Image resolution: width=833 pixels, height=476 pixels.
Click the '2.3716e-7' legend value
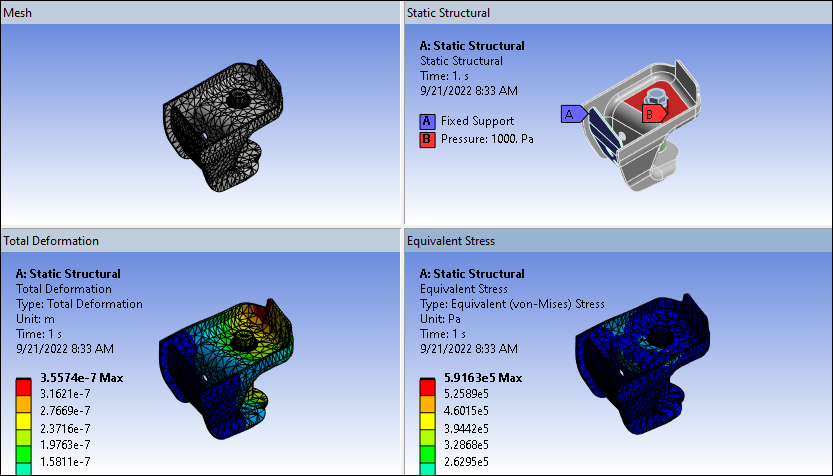coord(65,428)
